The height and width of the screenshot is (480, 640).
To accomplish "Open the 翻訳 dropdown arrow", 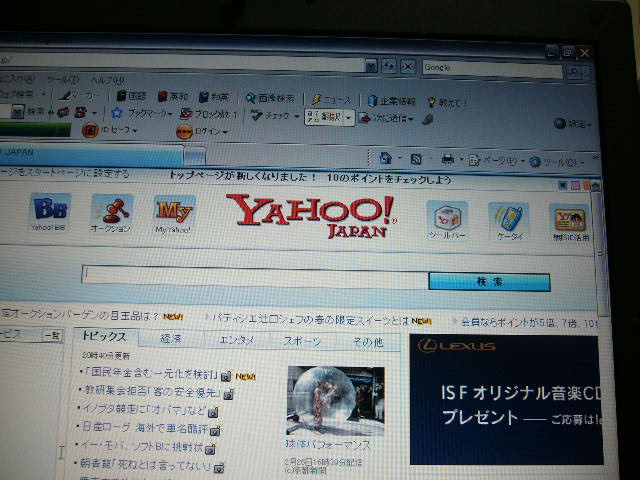I will pyautogui.click(x=349, y=118).
